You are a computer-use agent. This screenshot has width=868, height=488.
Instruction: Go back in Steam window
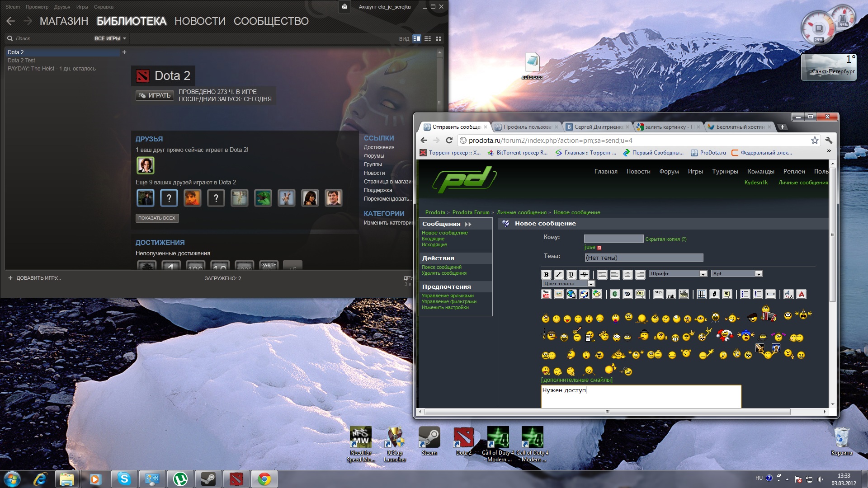[x=11, y=21]
